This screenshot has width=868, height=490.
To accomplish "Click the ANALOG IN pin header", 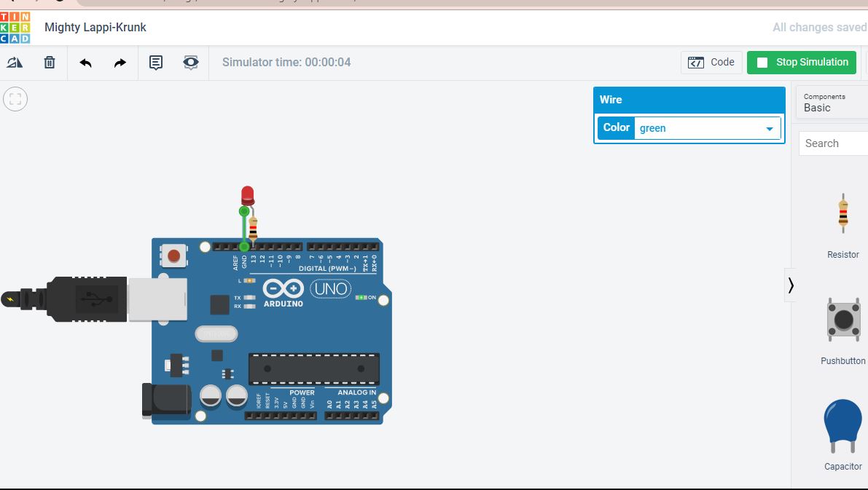I will point(351,415).
